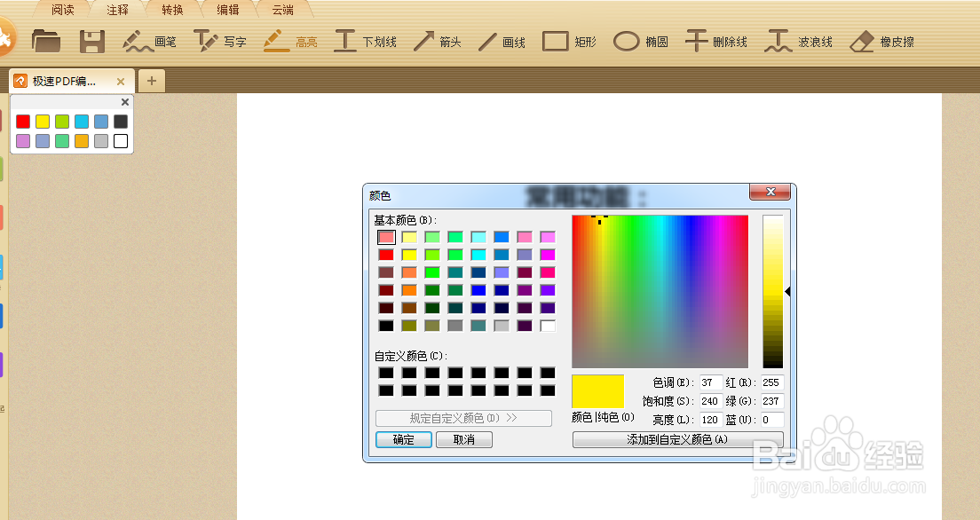The image size is (980, 520).
Task: Pick lime green swatch in highlight palette
Action: (62, 122)
